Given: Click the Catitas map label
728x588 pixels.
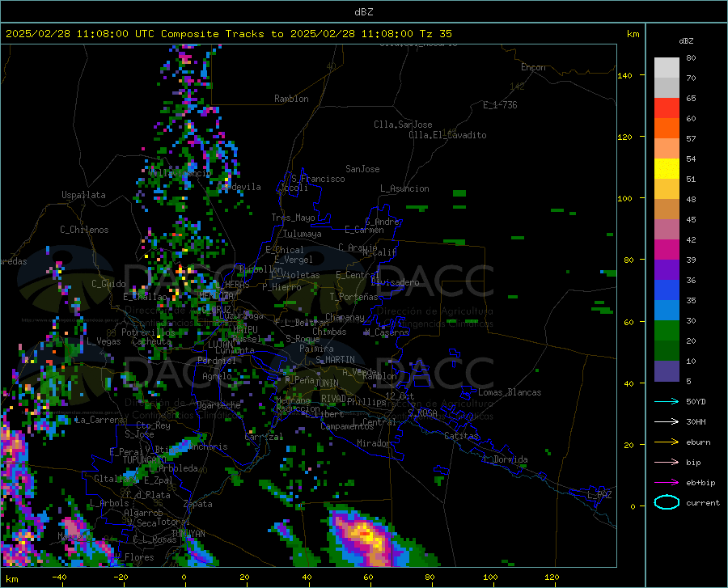Looking at the screenshot, I should click(461, 436).
